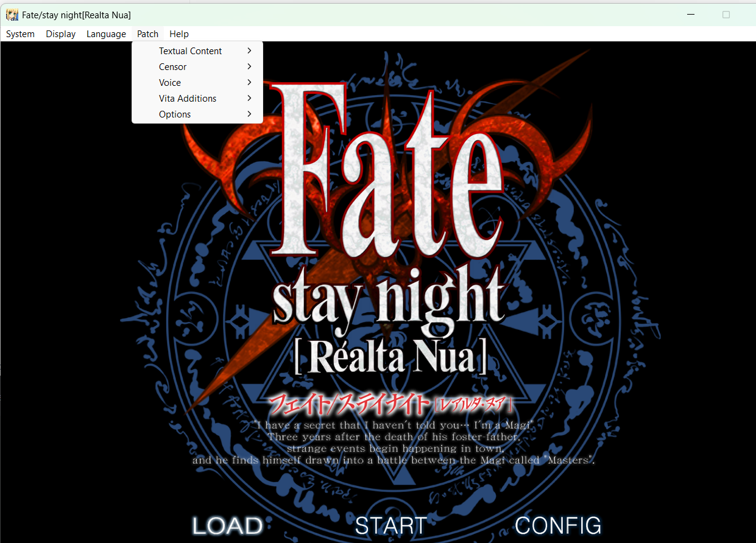Expand the arrow beside Vita Additions

coord(250,98)
